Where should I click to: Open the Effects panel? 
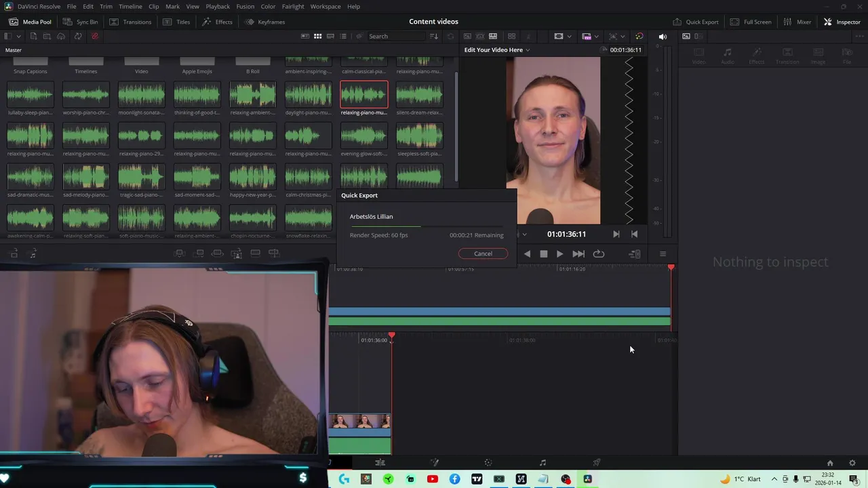point(217,22)
